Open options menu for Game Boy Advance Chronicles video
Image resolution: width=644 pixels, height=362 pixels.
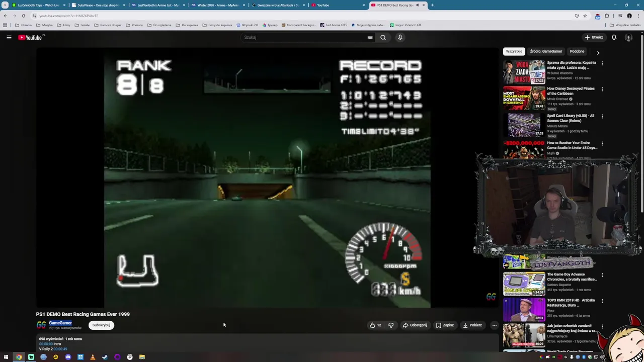[602, 275]
